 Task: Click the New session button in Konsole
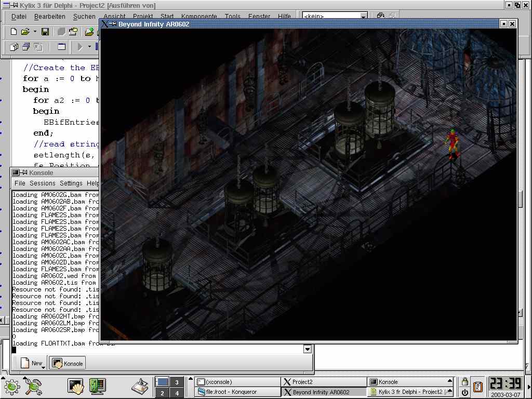click(31, 363)
